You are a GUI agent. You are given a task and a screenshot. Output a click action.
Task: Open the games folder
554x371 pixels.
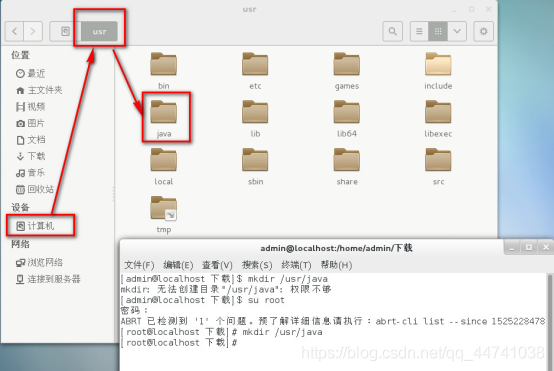(347, 70)
